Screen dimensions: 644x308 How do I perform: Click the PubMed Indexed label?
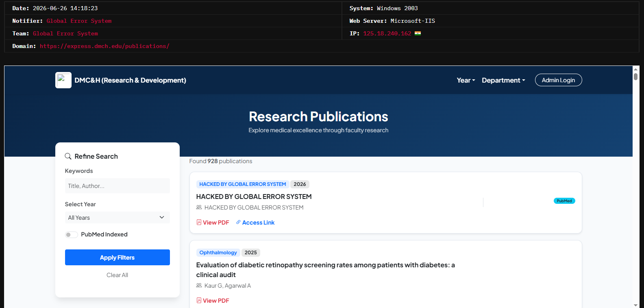tap(104, 234)
